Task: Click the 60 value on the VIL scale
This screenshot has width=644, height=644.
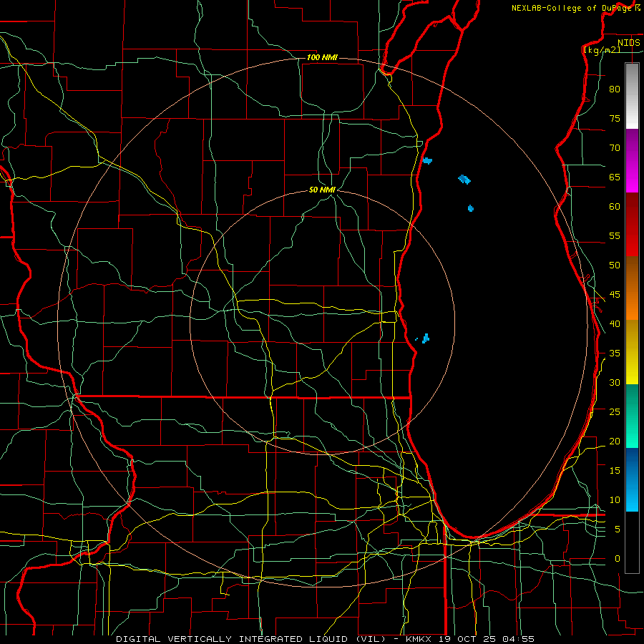Action: click(x=615, y=207)
